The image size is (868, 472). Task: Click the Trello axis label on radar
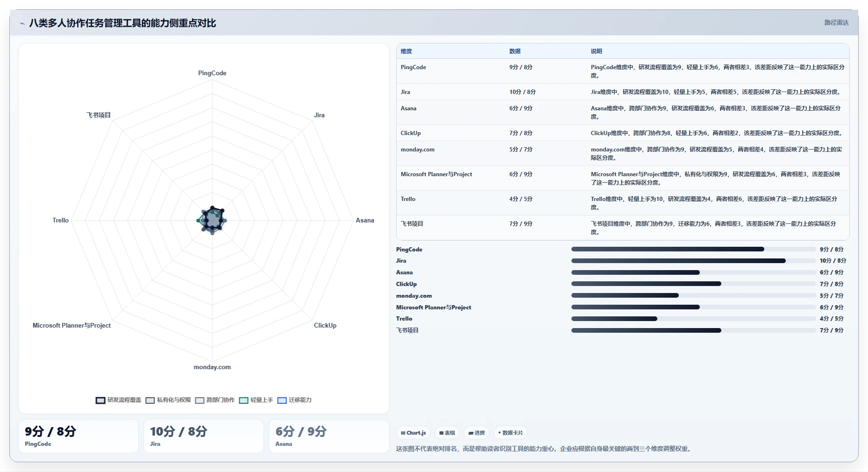pos(61,221)
